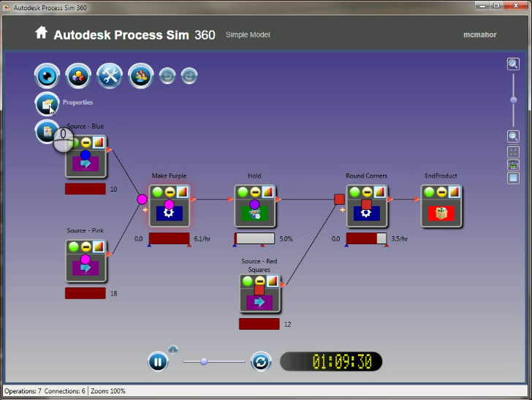
Task: Click the Zoom: 100% status bar text
Action: [x=108, y=391]
